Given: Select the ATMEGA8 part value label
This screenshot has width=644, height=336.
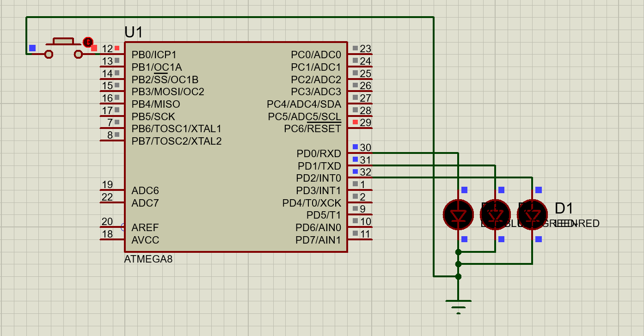Looking at the screenshot, I should tap(148, 259).
